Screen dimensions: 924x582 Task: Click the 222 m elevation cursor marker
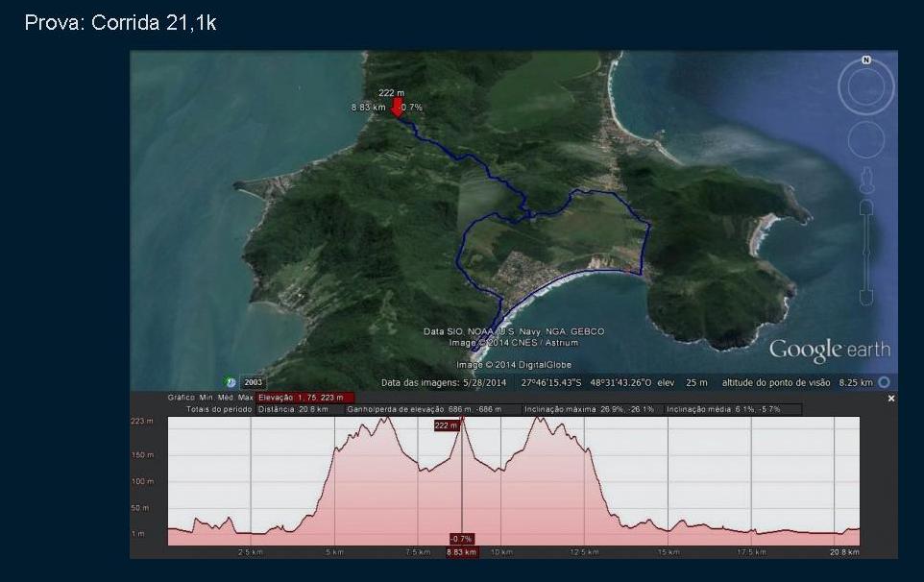(x=447, y=425)
